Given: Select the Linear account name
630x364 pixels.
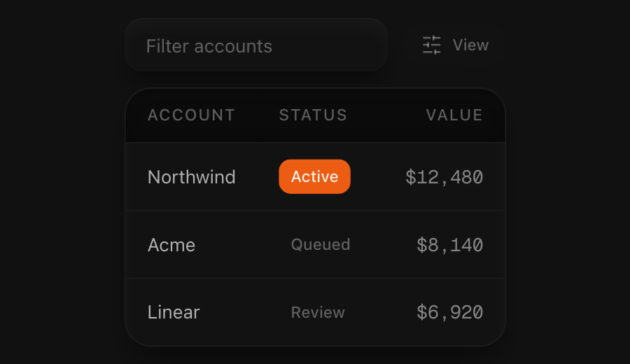Looking at the screenshot, I should (x=174, y=312).
